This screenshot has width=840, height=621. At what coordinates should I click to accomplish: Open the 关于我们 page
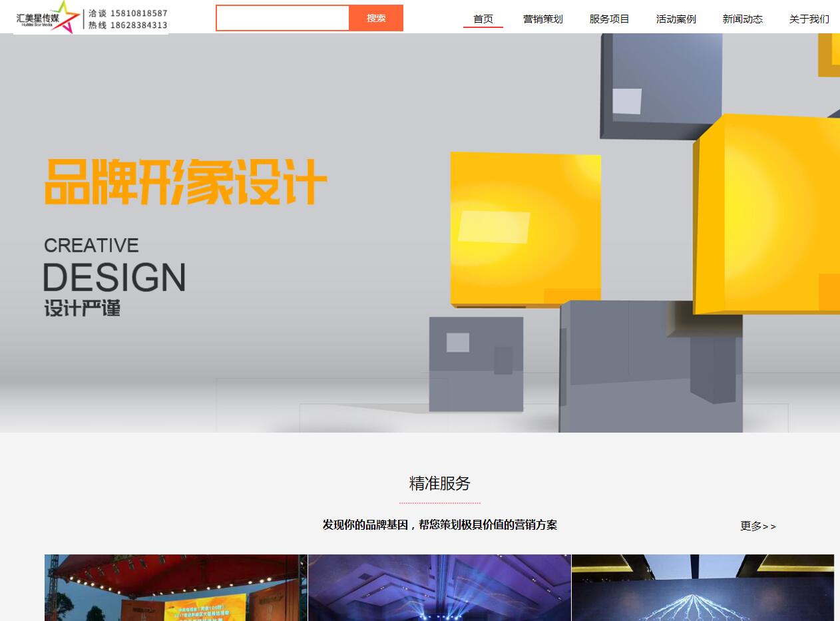(809, 19)
